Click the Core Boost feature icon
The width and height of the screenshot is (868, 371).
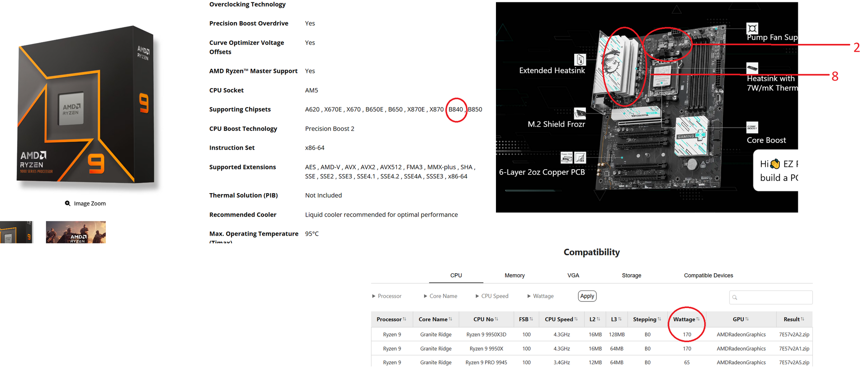point(752,128)
